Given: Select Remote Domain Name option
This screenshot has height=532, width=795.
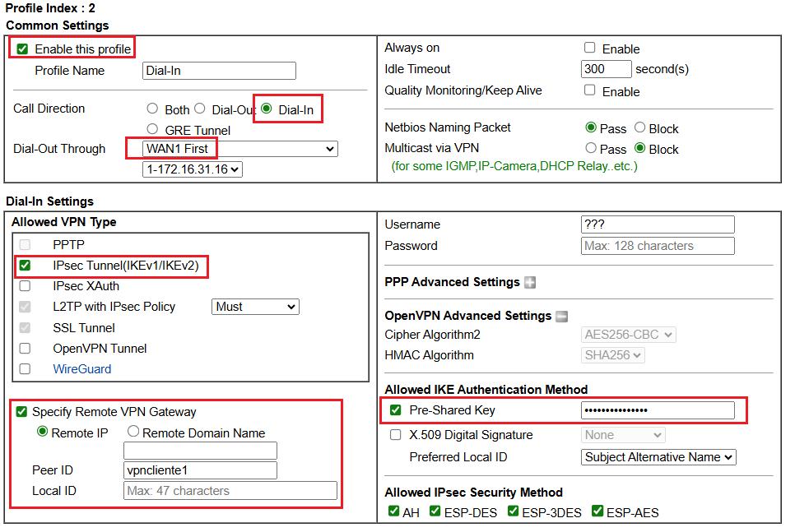Looking at the screenshot, I should pyautogui.click(x=132, y=433).
